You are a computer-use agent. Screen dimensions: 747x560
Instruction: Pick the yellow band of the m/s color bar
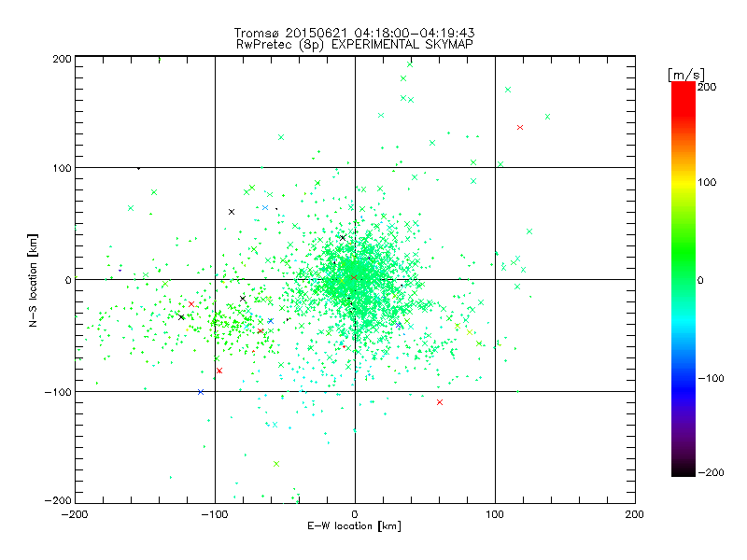(684, 182)
